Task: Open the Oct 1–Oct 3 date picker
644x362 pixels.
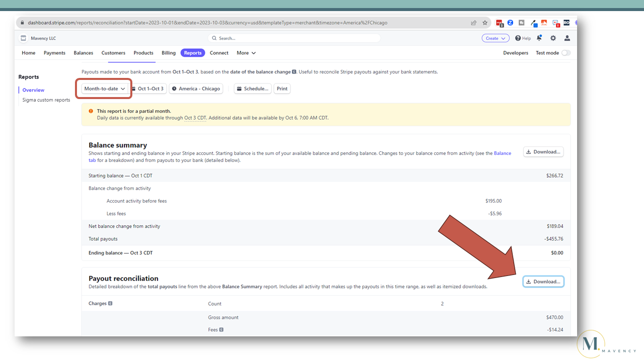Action: (x=147, y=88)
